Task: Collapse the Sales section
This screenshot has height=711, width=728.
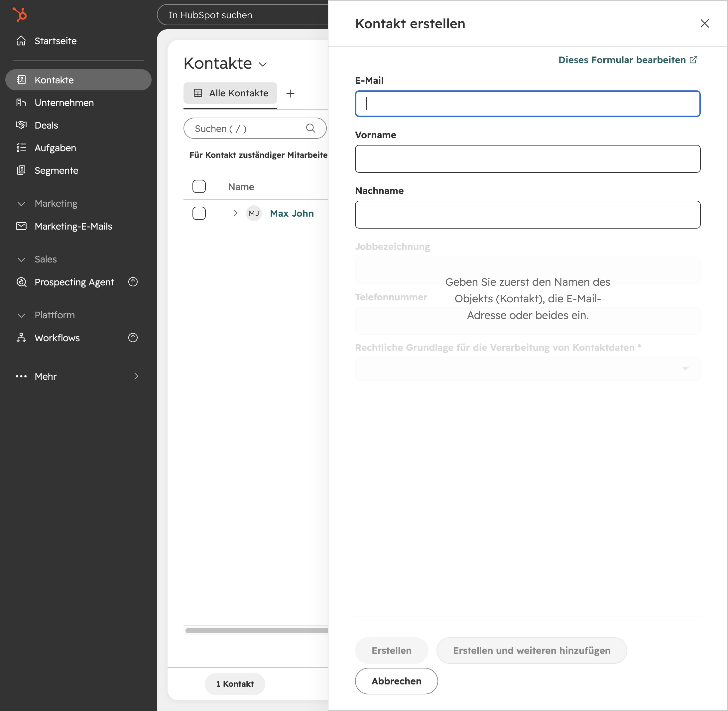Action: (21, 259)
